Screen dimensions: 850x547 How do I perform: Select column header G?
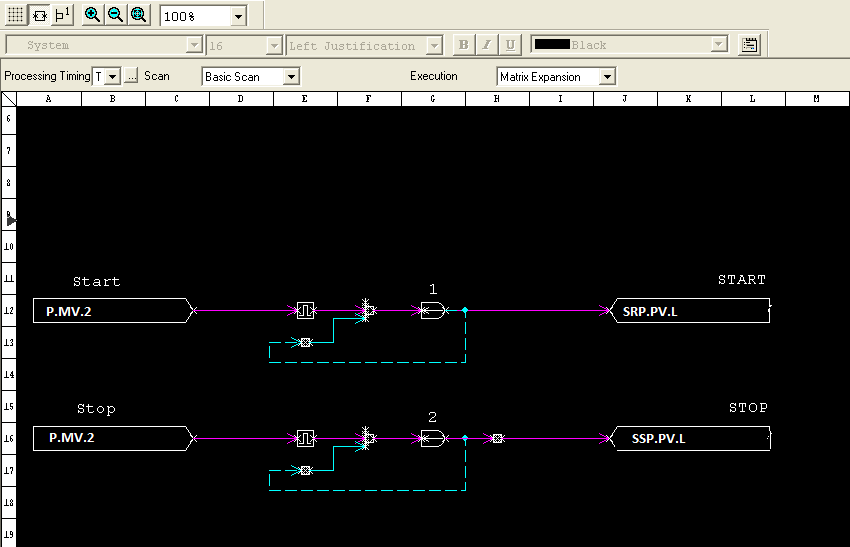click(433, 99)
